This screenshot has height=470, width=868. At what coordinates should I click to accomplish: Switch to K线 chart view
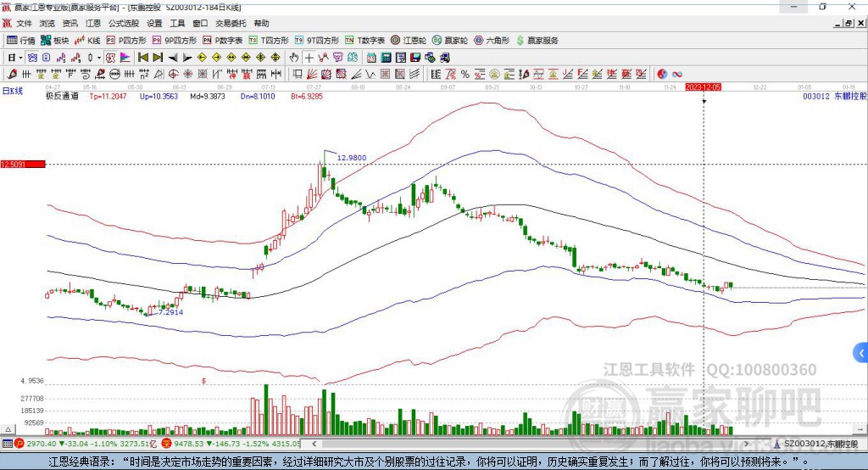87,41
